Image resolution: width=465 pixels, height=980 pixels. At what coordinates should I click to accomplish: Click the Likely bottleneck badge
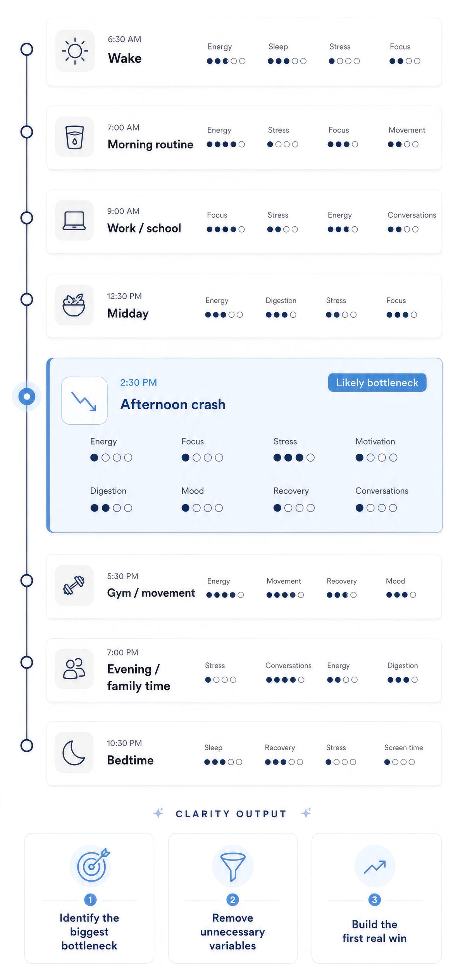coord(377,382)
